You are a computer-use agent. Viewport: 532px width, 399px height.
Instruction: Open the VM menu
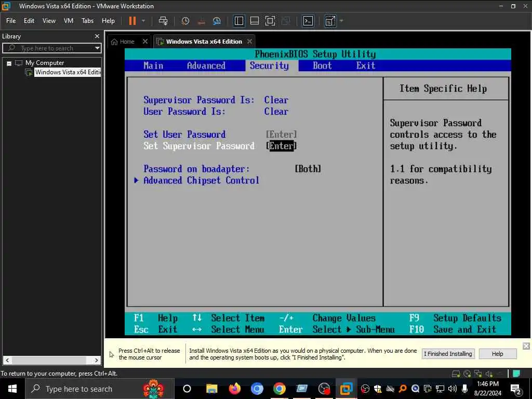[69, 21]
